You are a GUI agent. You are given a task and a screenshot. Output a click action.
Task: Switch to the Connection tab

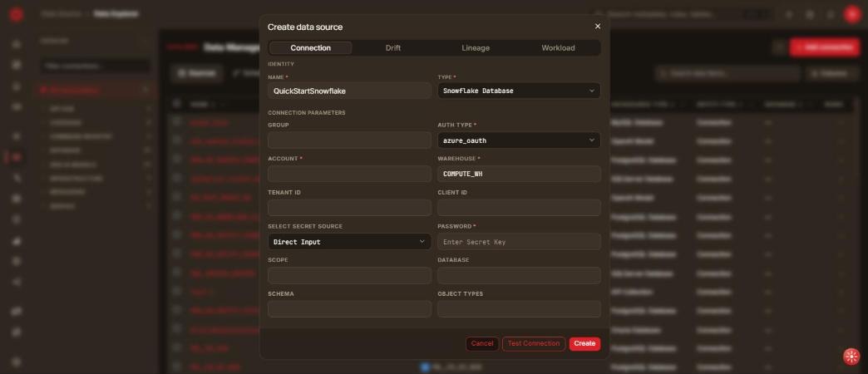(x=311, y=48)
